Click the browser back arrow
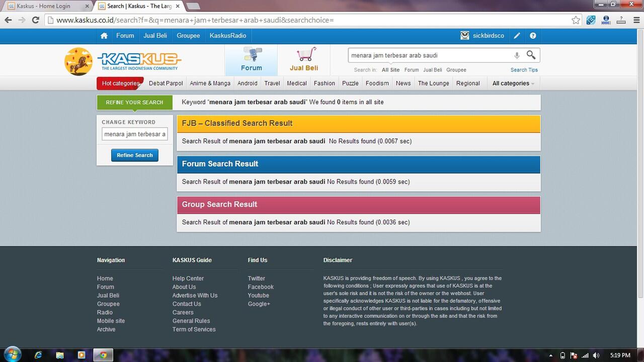Image resolution: width=644 pixels, height=362 pixels. (8, 20)
